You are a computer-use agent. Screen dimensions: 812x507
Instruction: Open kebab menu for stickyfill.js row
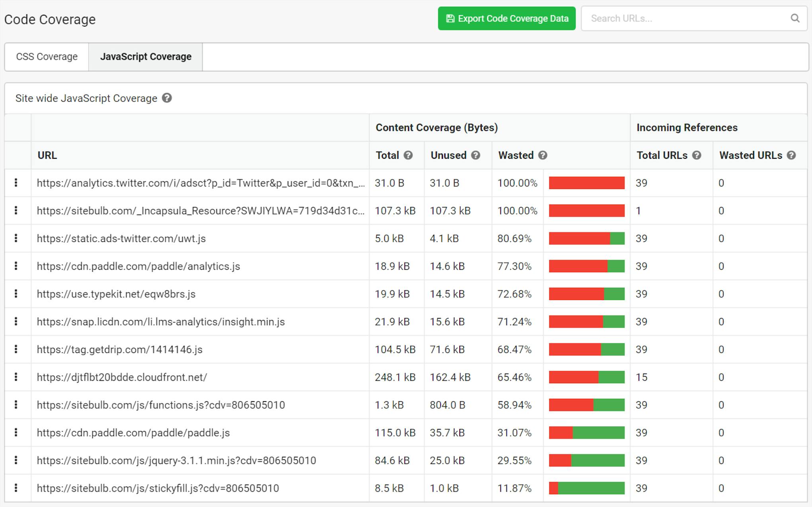point(16,487)
